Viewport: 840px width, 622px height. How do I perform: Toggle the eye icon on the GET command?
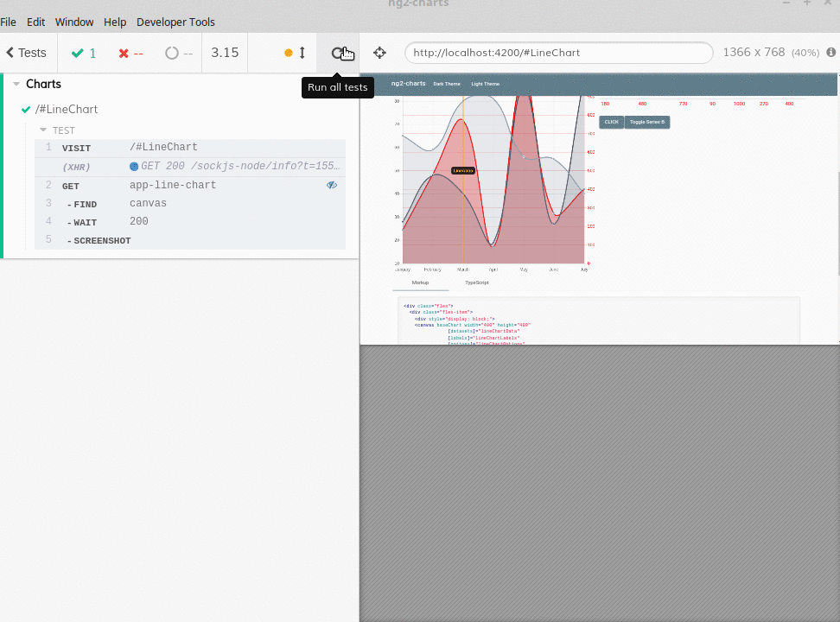click(x=331, y=185)
